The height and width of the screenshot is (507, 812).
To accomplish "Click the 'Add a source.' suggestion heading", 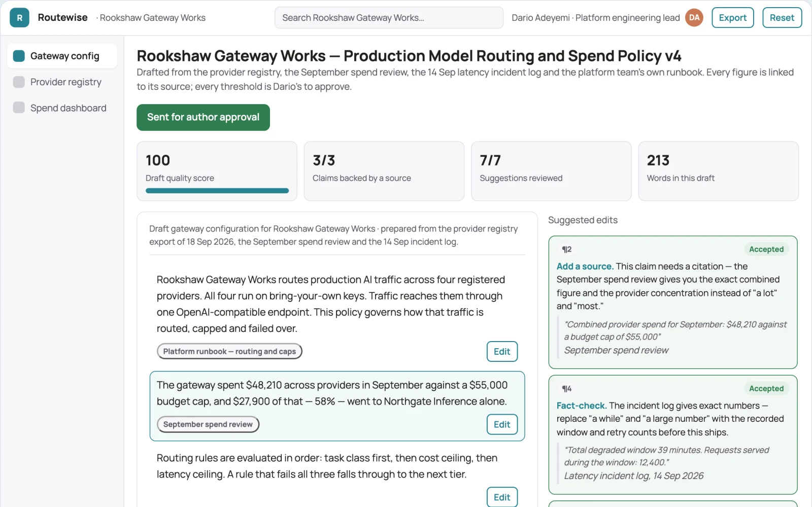I will 585,266.
